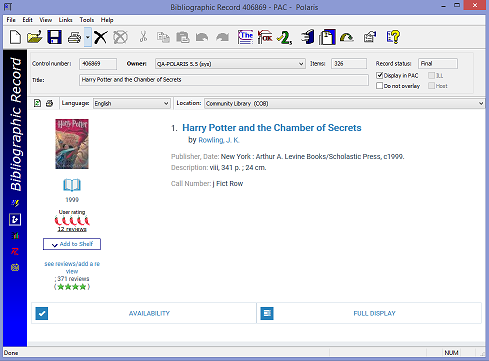Enable the Do not overlay checkbox
Screen dimensions: 489x361
(379, 86)
